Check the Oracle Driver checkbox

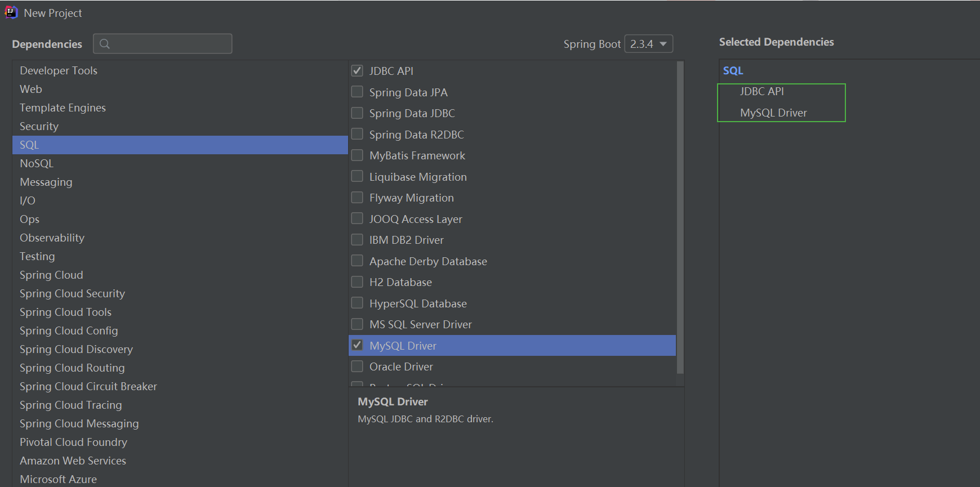[x=357, y=366]
